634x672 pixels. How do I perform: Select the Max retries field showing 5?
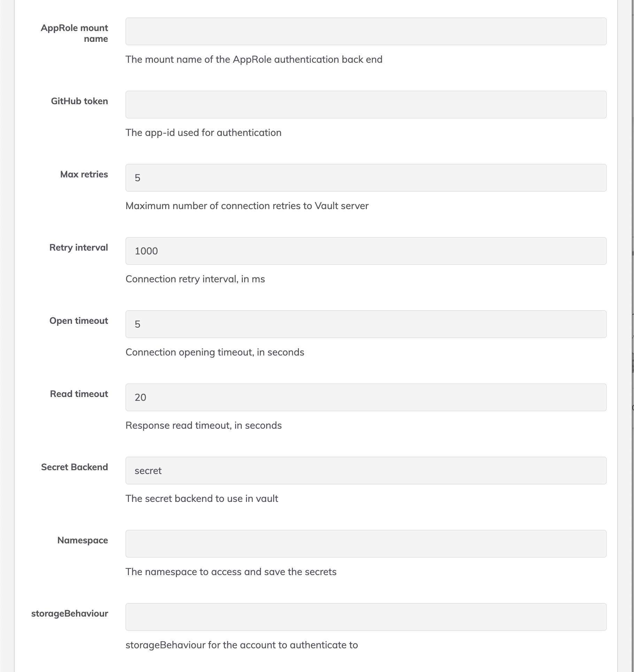tap(366, 178)
